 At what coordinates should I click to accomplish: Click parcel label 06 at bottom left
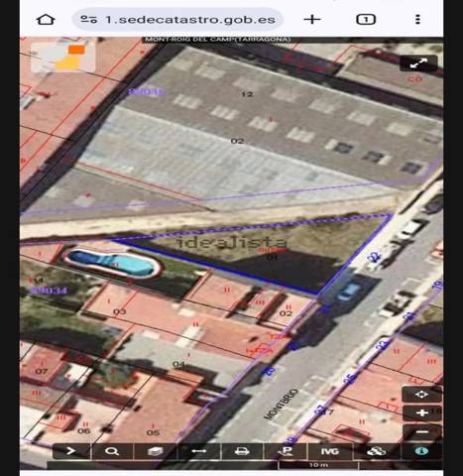pos(84,430)
